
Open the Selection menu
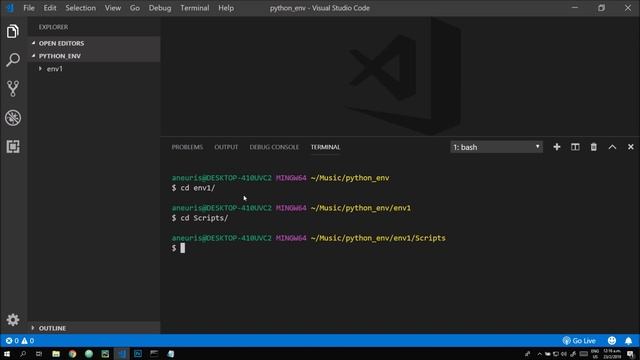point(80,8)
